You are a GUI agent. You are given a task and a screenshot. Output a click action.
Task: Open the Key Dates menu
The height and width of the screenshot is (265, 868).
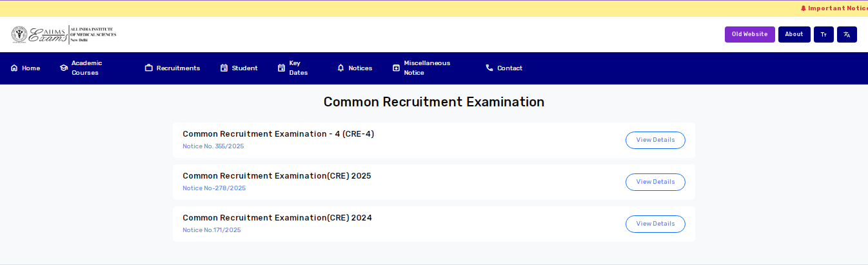coord(293,68)
